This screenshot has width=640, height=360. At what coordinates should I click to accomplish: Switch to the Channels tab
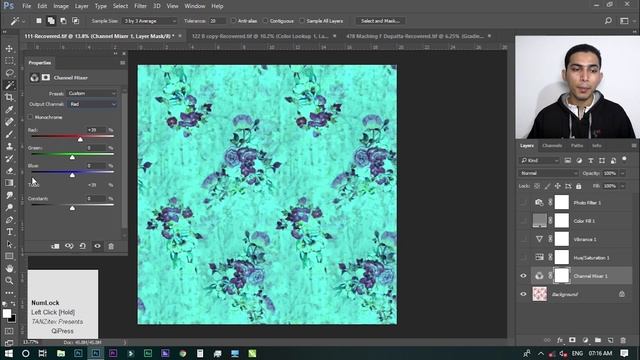(552, 145)
